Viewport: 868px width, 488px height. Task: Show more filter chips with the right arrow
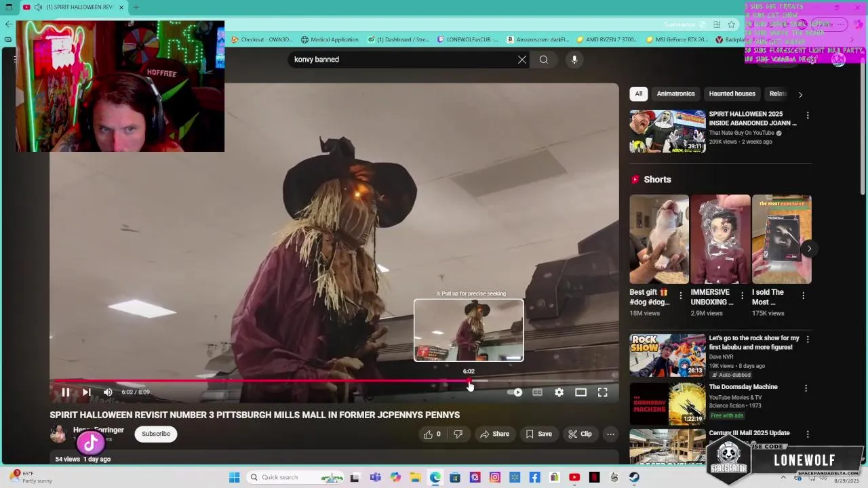click(x=800, y=94)
